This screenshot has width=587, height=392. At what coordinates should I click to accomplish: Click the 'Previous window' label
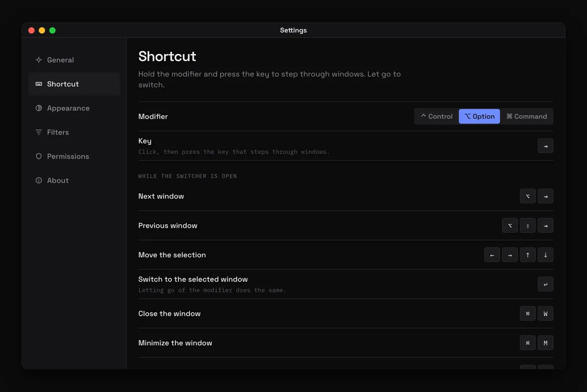click(x=168, y=225)
